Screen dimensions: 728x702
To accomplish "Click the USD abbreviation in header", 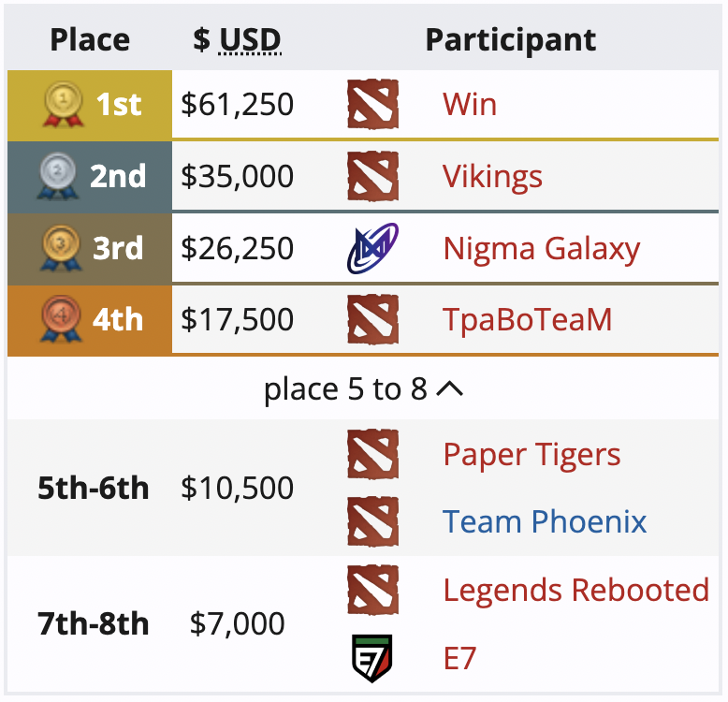I will pos(250,40).
